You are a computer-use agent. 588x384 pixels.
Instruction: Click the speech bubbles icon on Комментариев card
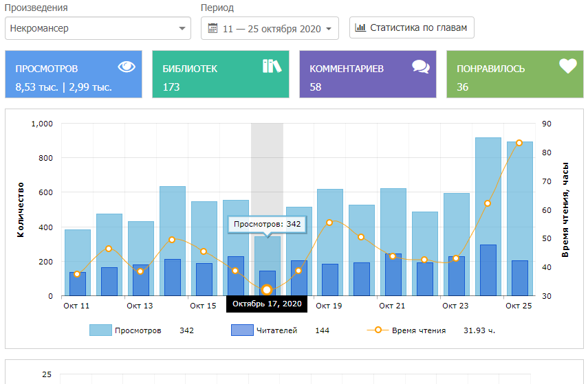[420, 67]
